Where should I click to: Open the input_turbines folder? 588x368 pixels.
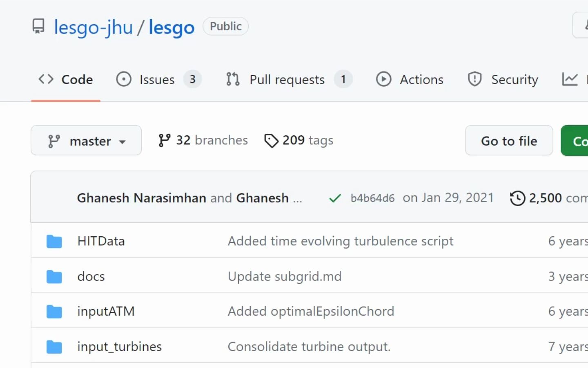[x=120, y=346]
